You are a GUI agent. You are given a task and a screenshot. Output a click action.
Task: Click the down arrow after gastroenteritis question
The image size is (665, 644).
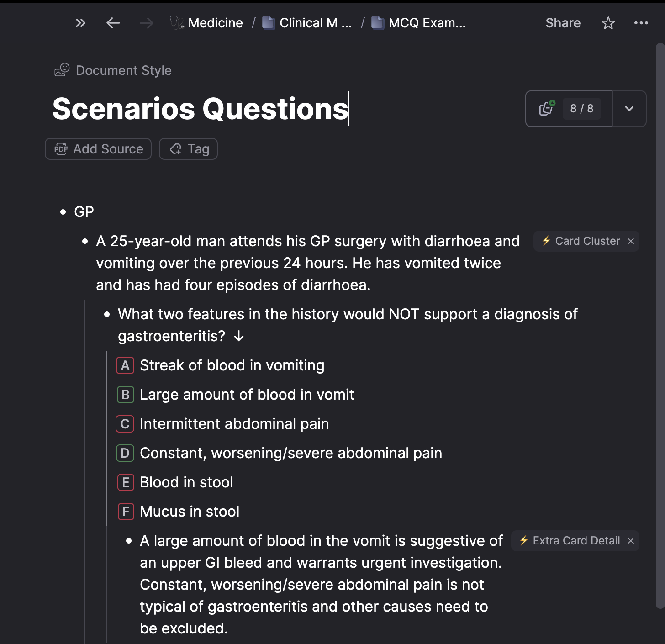238,337
